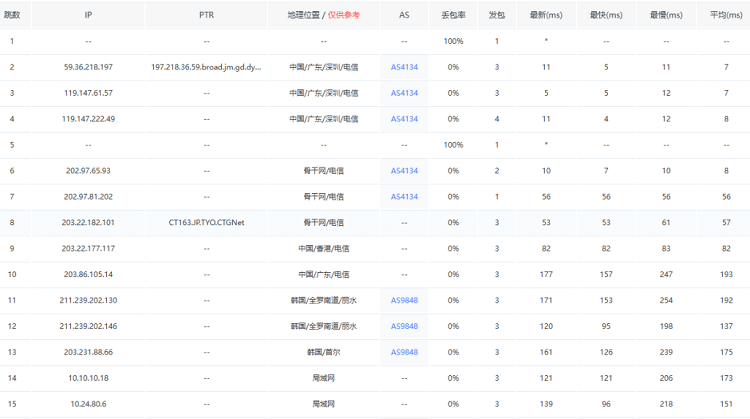Image resolution: width=750 pixels, height=419 pixels.
Task: Click the 100% packet loss in hop 1
Action: (453, 41)
